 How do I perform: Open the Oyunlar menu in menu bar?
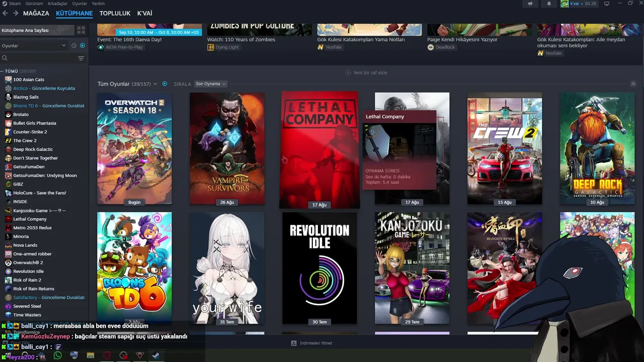[x=79, y=4]
